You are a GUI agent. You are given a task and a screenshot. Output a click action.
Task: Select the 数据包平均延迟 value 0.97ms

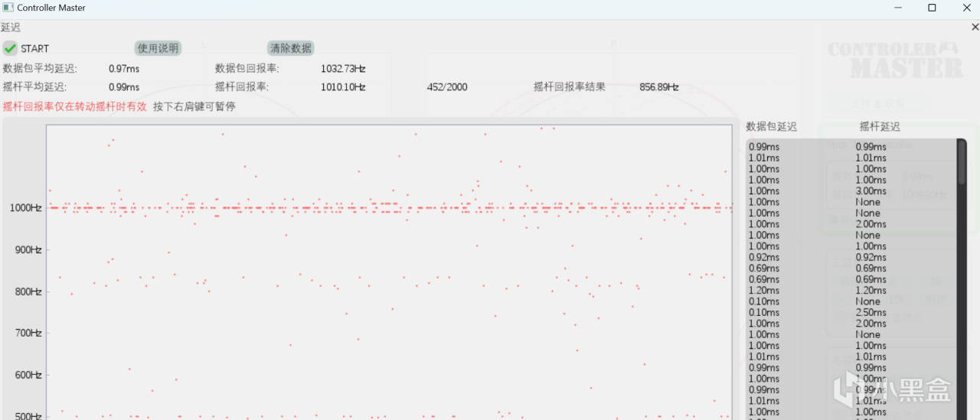(124, 69)
